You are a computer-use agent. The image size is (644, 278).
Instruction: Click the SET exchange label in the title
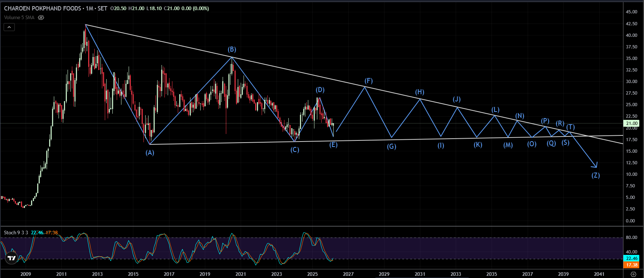102,8
